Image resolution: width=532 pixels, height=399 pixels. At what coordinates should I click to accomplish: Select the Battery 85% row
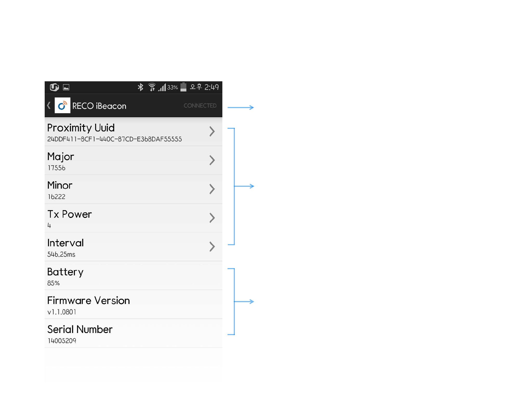134,276
